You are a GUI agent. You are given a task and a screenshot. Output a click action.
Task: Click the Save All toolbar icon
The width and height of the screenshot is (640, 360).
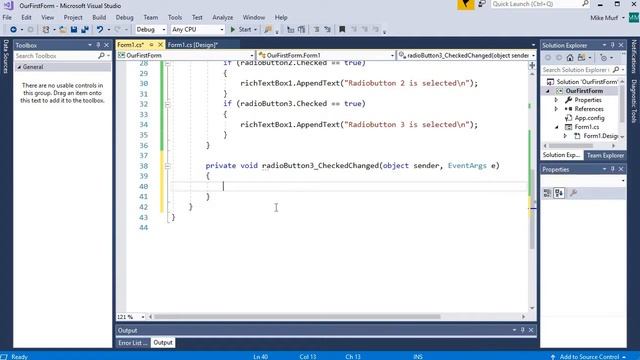[85, 29]
